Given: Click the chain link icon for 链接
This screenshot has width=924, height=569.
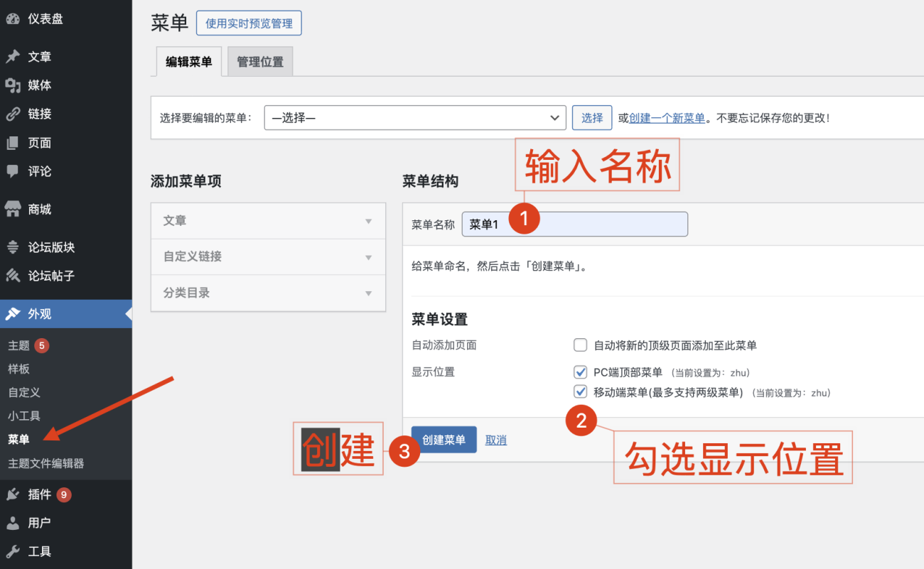Looking at the screenshot, I should coord(13,114).
